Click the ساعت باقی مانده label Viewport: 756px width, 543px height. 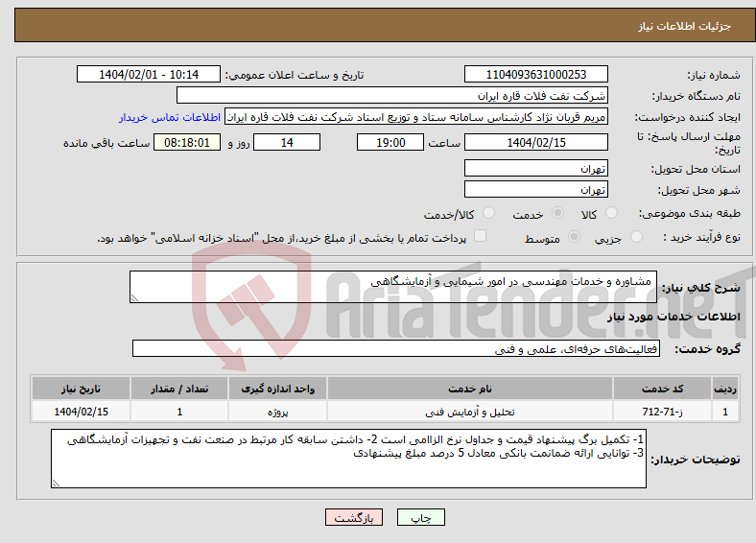tap(106, 143)
